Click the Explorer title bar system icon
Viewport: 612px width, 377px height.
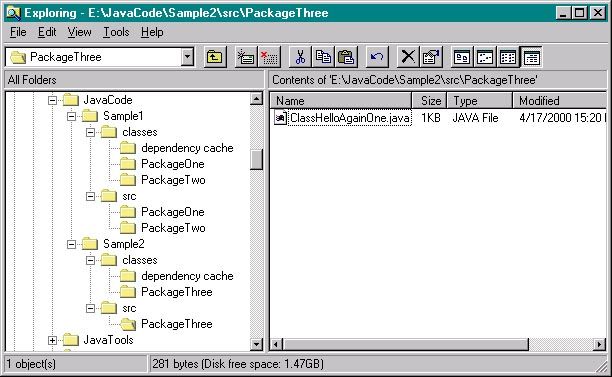(13, 13)
